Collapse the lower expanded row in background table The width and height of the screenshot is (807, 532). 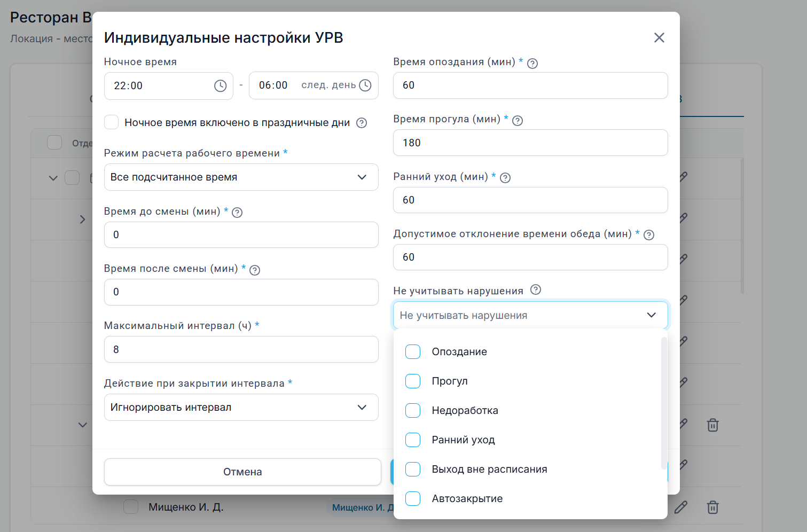pos(82,425)
